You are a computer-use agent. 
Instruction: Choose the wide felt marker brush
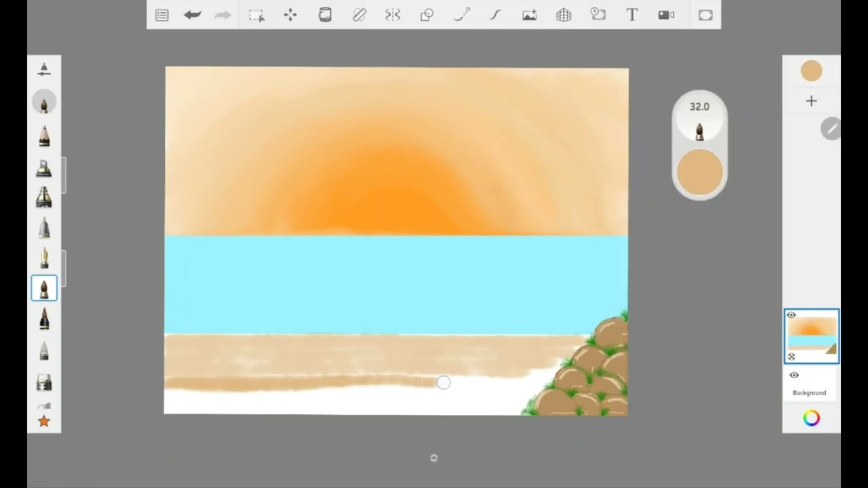(x=44, y=197)
